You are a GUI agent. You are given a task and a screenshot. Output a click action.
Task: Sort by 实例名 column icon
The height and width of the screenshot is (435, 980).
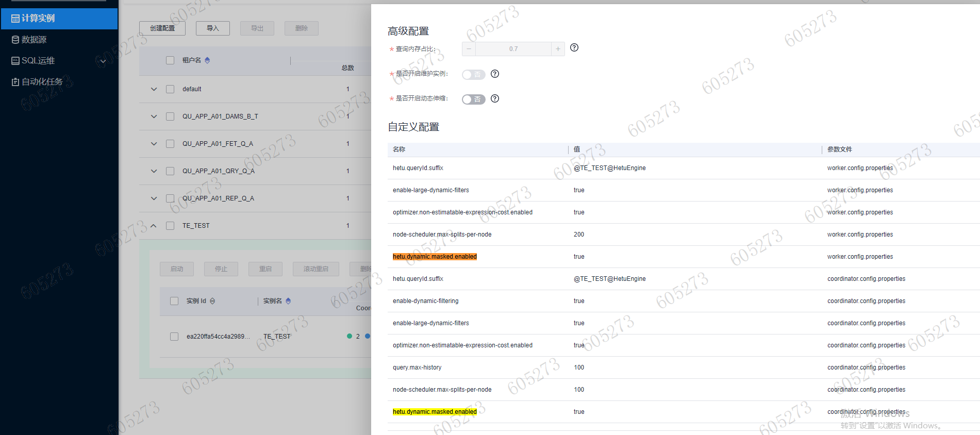(x=288, y=301)
